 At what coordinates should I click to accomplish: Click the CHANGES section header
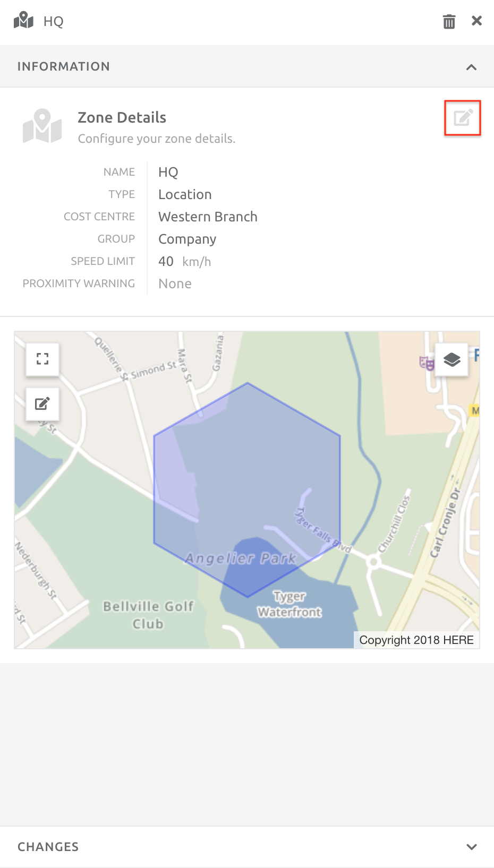[x=48, y=846]
